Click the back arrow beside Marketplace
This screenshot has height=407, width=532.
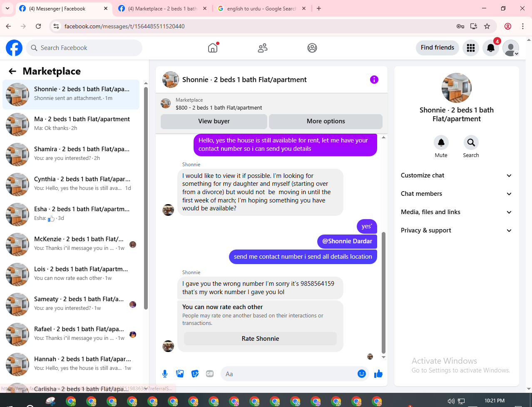[12, 71]
